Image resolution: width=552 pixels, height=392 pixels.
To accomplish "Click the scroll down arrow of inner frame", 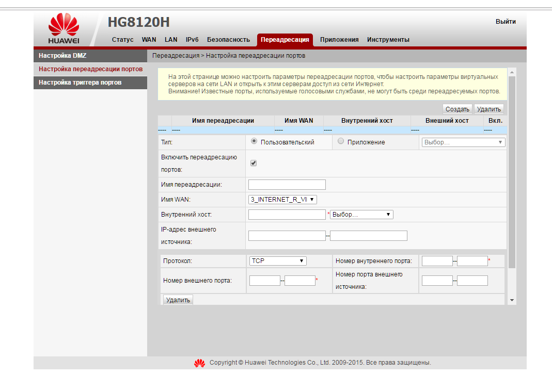I will pyautogui.click(x=512, y=300).
